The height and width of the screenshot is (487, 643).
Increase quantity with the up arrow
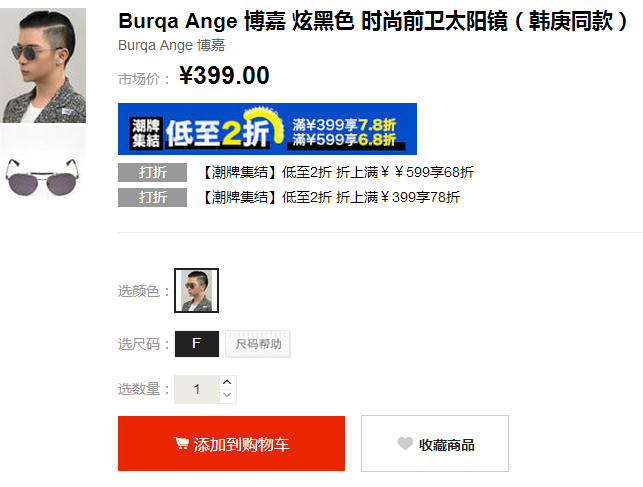[227, 382]
